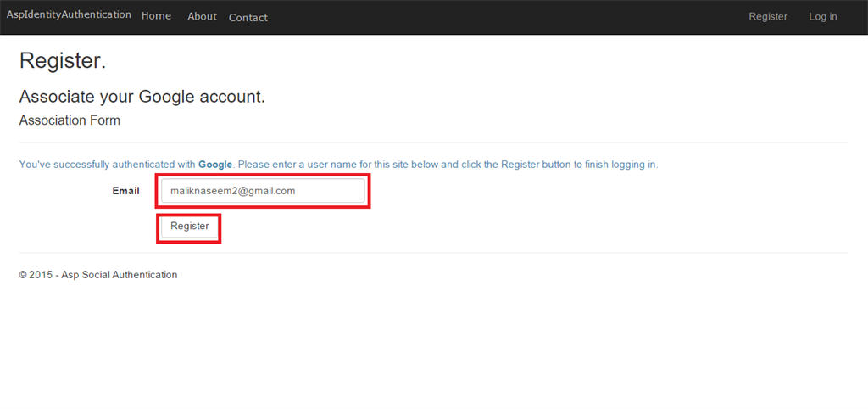Open the Log in link
Screen dimensions: 868x409
pyautogui.click(x=822, y=16)
